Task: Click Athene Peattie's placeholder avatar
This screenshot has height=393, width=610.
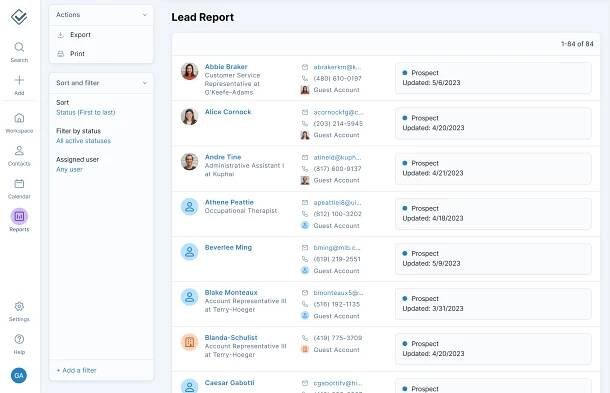Action: tap(189, 207)
